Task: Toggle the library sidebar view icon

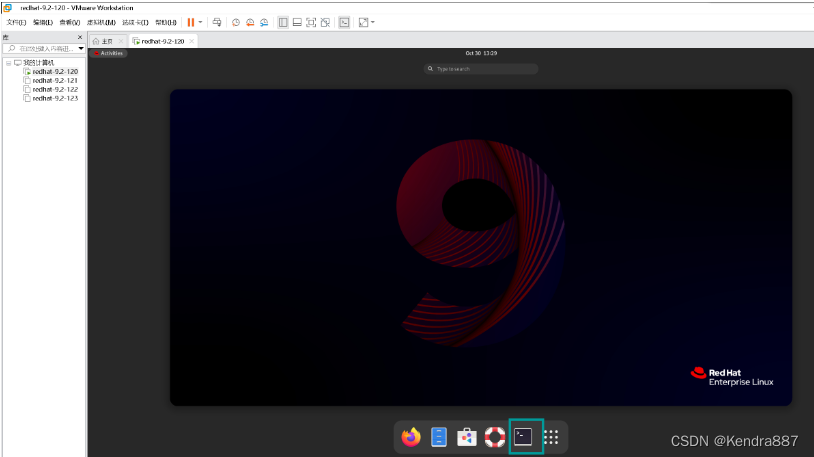Action: tap(283, 22)
